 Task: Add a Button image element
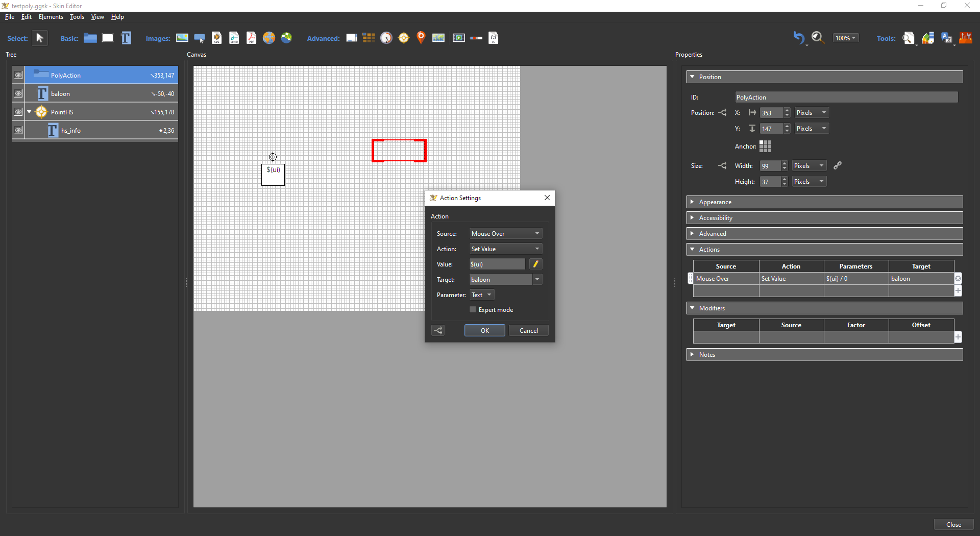tap(200, 38)
